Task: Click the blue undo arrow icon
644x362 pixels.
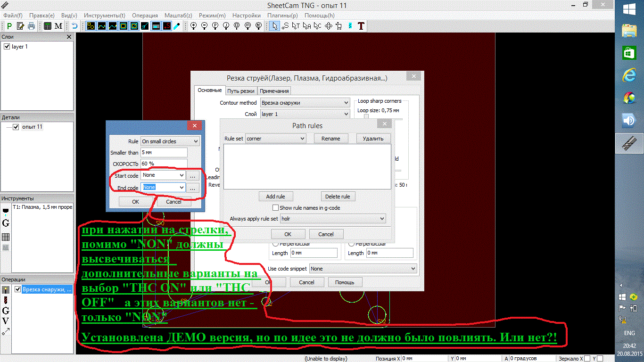Action: [74, 26]
